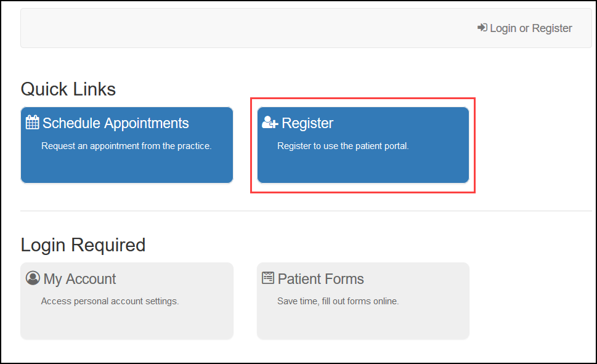Select the Quick Links heading
The image size is (597, 364).
(68, 89)
